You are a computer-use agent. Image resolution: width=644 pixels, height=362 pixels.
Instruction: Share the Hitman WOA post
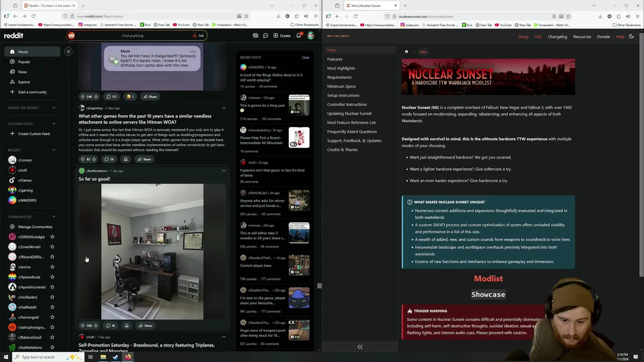click(x=144, y=159)
